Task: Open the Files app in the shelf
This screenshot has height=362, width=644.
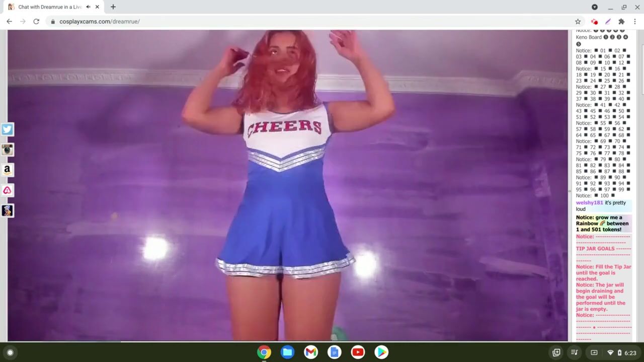Action: coord(287,352)
